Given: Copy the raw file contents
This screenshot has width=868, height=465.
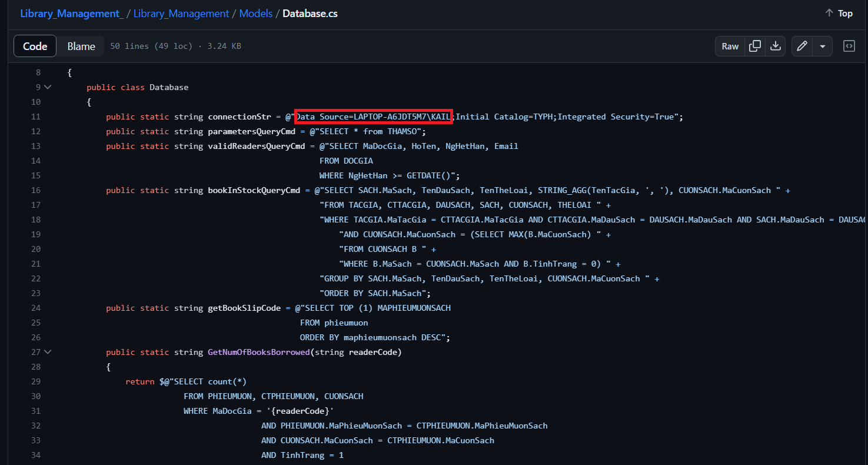Looking at the screenshot, I should [755, 45].
